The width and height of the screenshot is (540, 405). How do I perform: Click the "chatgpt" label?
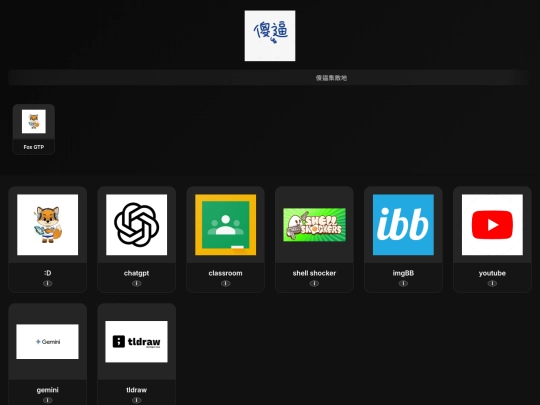click(136, 273)
